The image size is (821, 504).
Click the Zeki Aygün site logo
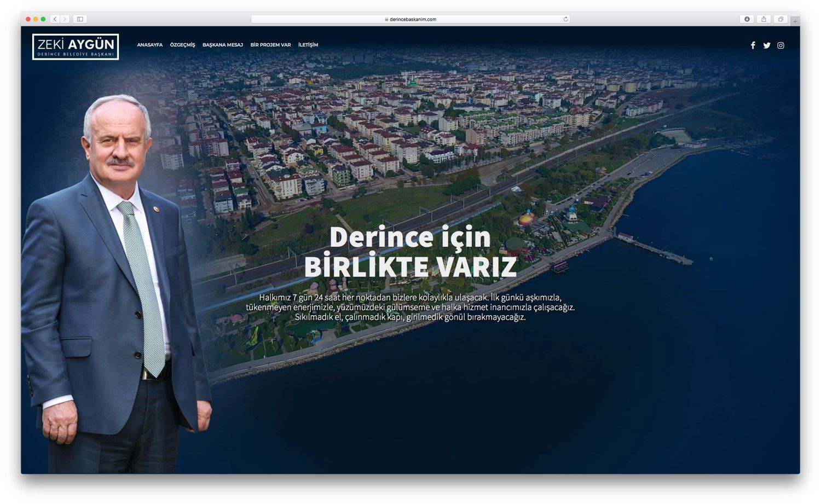[x=76, y=47]
